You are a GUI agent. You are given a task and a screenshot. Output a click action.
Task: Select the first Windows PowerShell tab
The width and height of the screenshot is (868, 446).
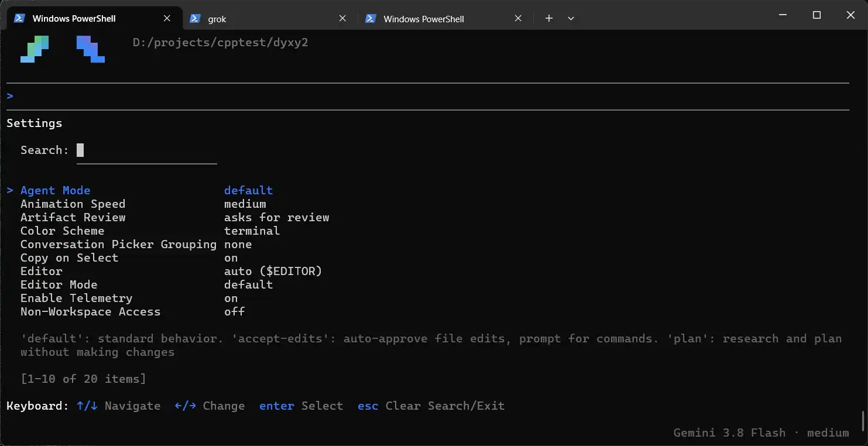click(94, 18)
